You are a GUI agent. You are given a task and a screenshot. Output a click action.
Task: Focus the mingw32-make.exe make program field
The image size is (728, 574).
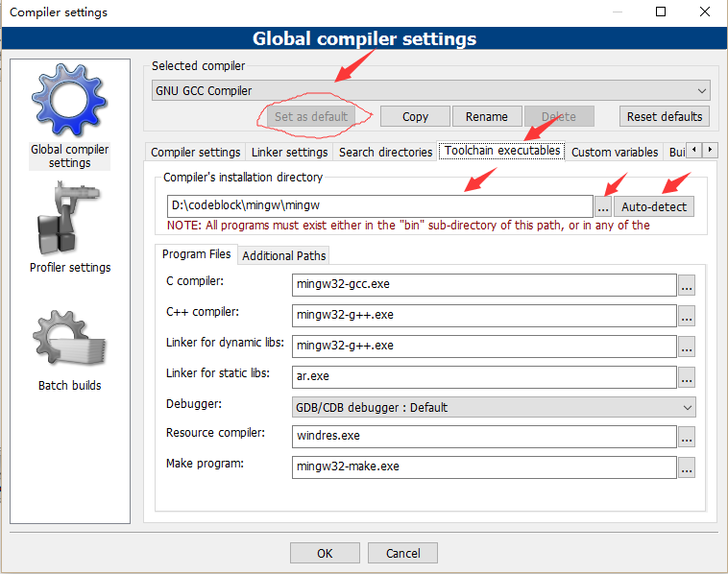(484, 466)
